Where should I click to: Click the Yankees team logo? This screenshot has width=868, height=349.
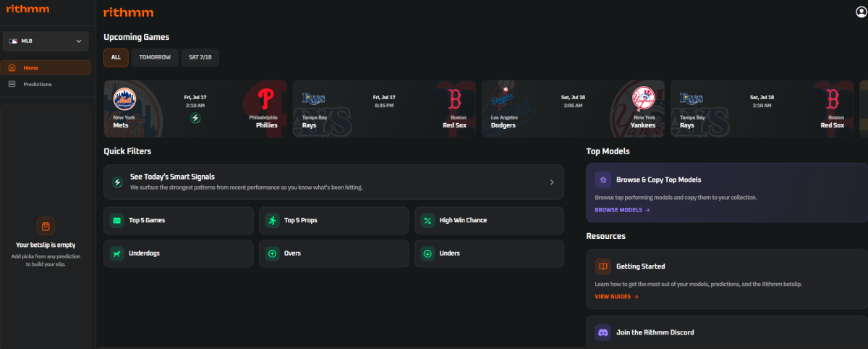coord(644,98)
